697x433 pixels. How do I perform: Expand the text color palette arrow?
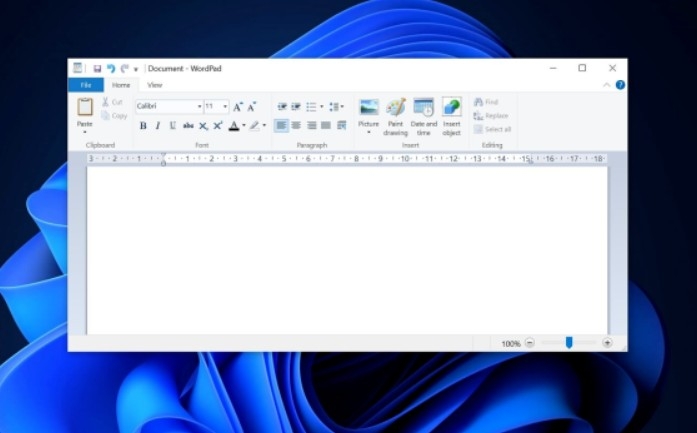coord(244,125)
